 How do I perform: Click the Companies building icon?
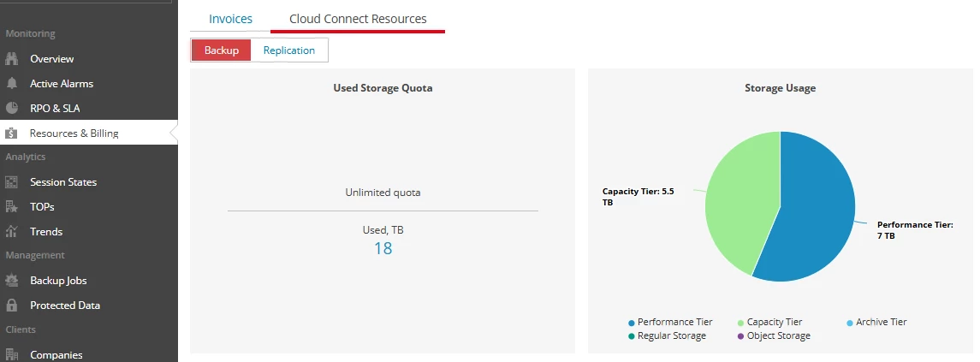coord(12,354)
